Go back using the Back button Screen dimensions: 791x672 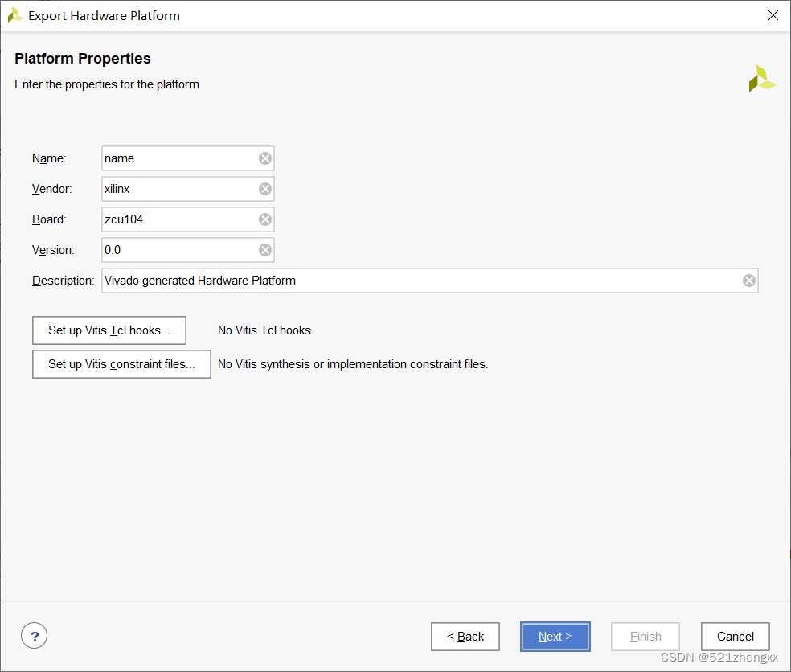pos(465,636)
